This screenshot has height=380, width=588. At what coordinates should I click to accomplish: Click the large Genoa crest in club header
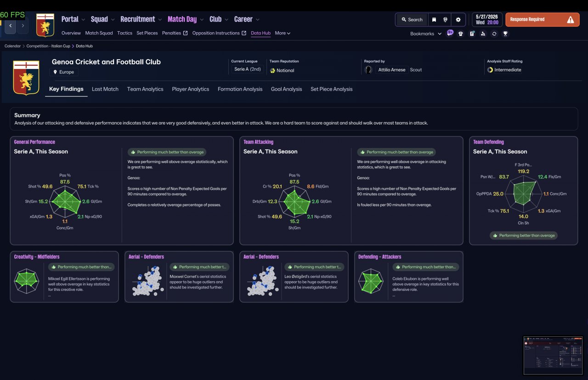(x=26, y=78)
